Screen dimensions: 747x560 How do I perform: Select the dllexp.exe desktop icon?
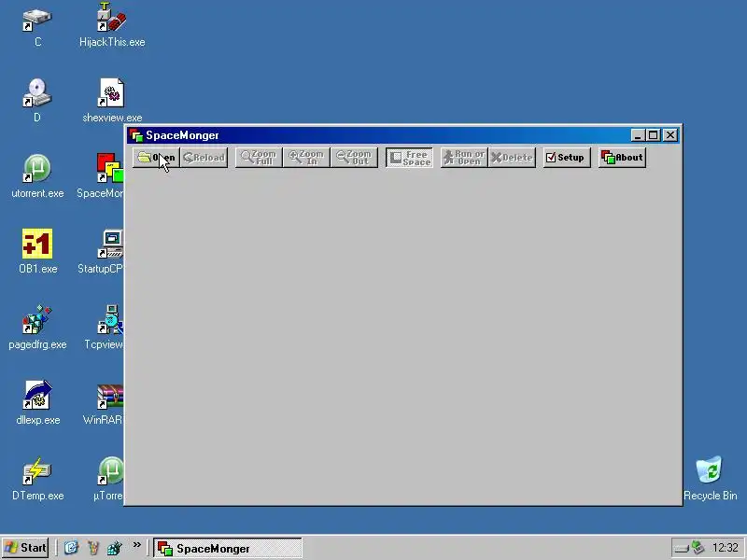pos(37,403)
